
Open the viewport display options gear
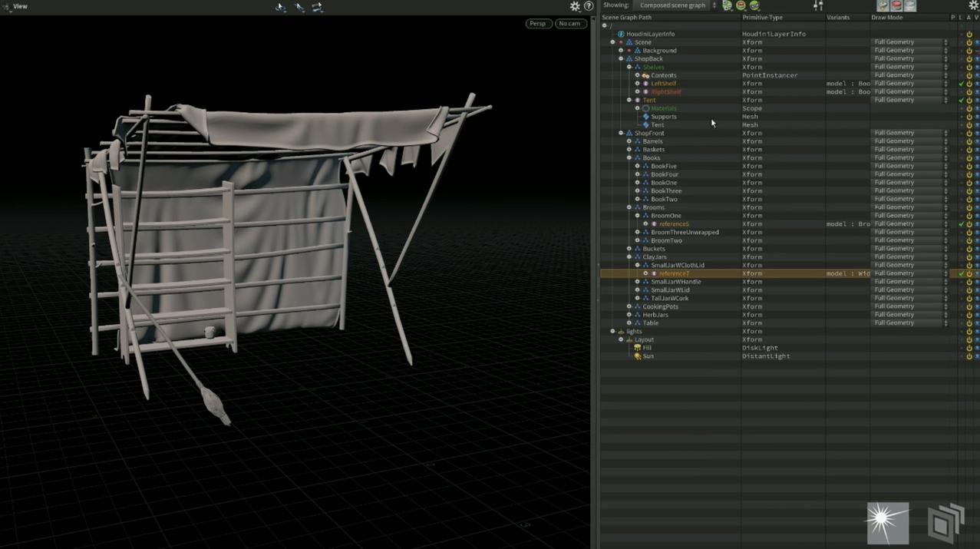tap(575, 6)
